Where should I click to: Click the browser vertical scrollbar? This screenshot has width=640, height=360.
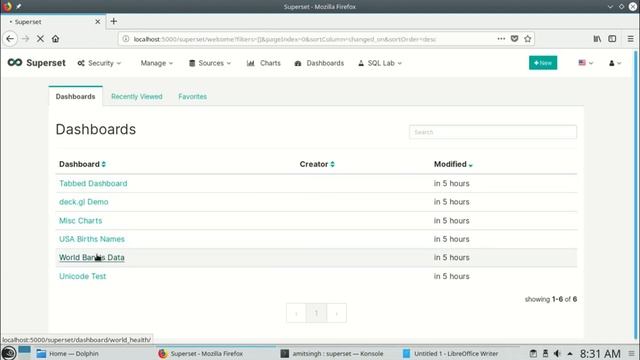(636, 195)
